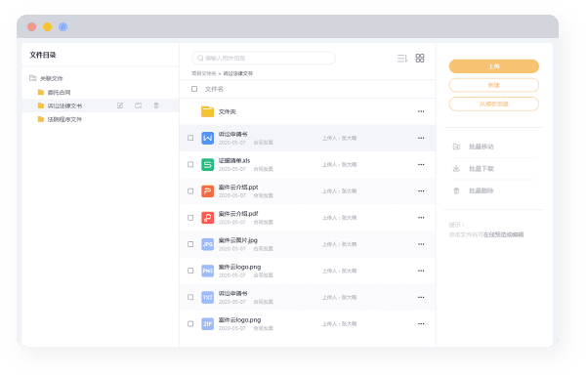The height and width of the screenshot is (378, 588).
Task: Open three-dot menu for the ZIP-icon file
Action: click(421, 324)
